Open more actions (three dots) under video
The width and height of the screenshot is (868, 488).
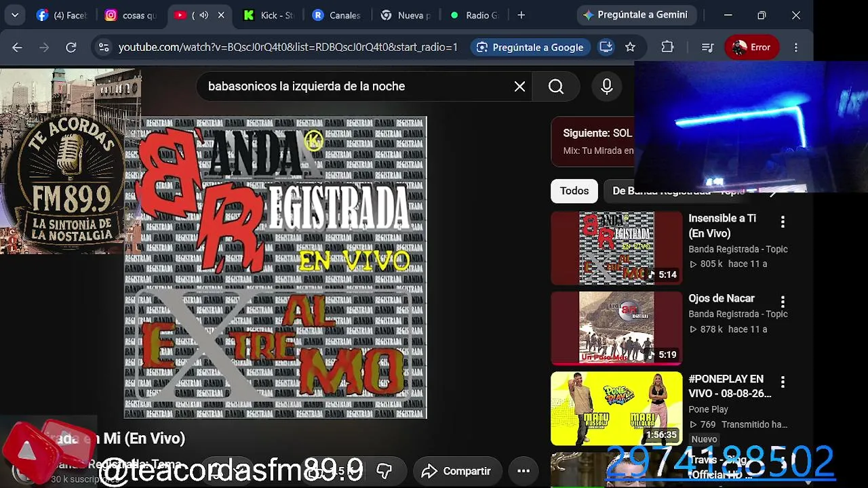524,471
